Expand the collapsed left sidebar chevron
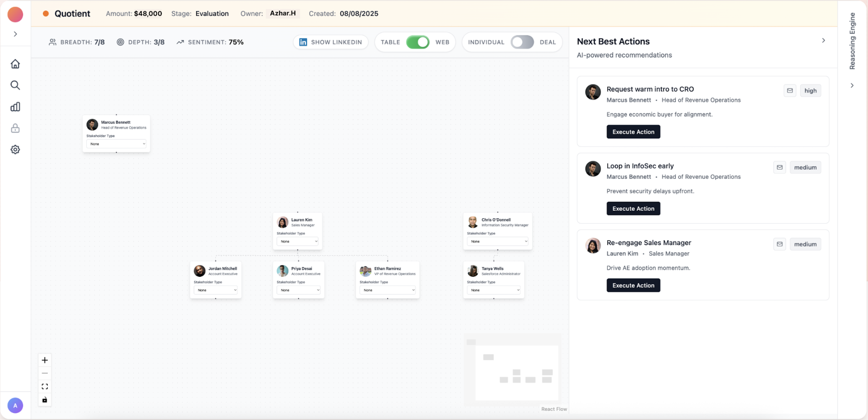This screenshot has width=868, height=420. [x=15, y=34]
